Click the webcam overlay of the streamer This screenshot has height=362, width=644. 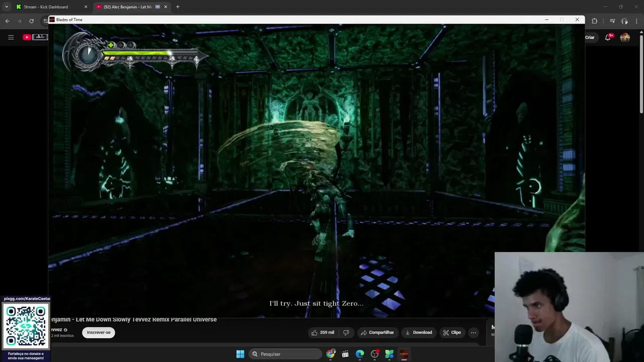click(x=569, y=307)
